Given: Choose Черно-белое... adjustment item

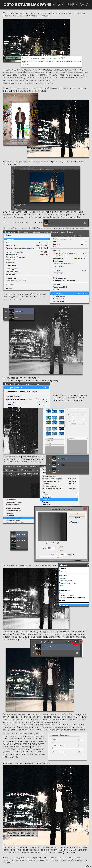Looking at the screenshot, I should point(69,258).
